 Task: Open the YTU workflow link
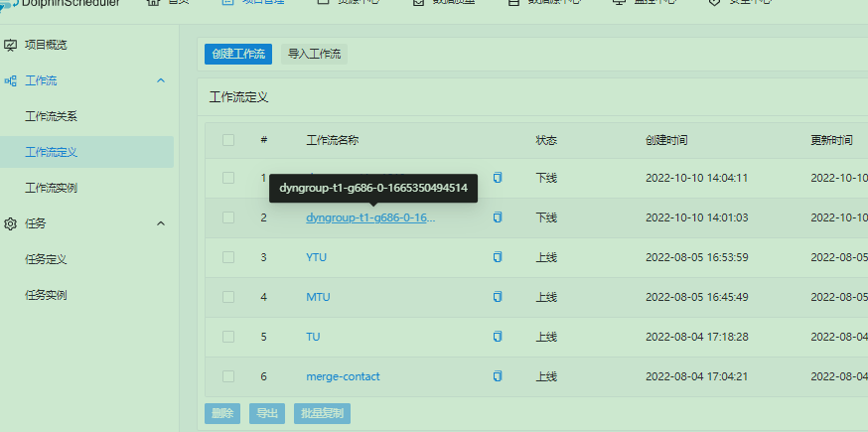pyautogui.click(x=316, y=257)
